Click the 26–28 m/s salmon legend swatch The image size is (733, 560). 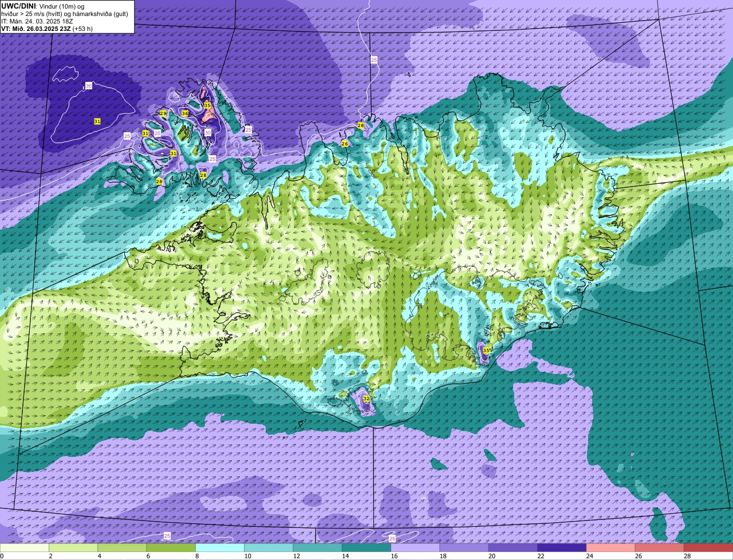tap(660, 548)
